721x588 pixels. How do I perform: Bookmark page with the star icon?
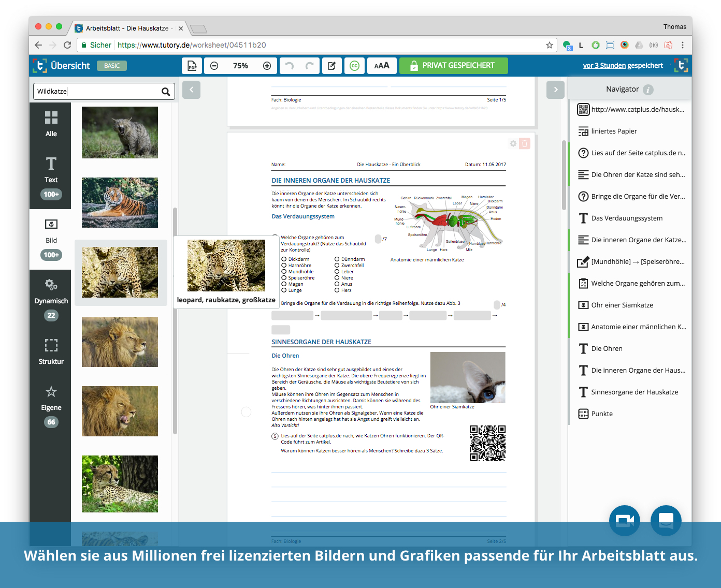[549, 45]
